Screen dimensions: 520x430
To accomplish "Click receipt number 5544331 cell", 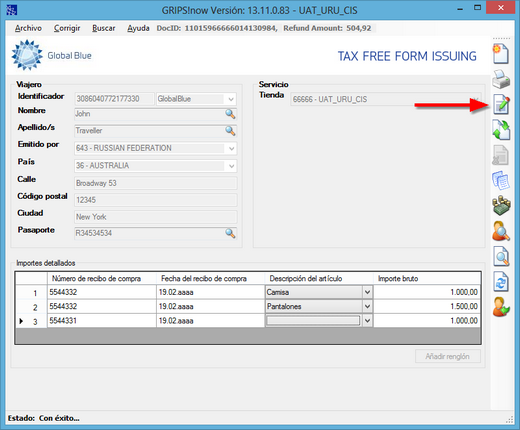I will (102, 321).
